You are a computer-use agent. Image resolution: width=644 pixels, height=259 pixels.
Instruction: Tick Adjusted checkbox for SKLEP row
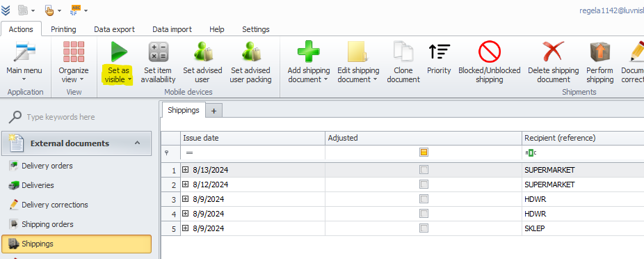[x=424, y=228]
